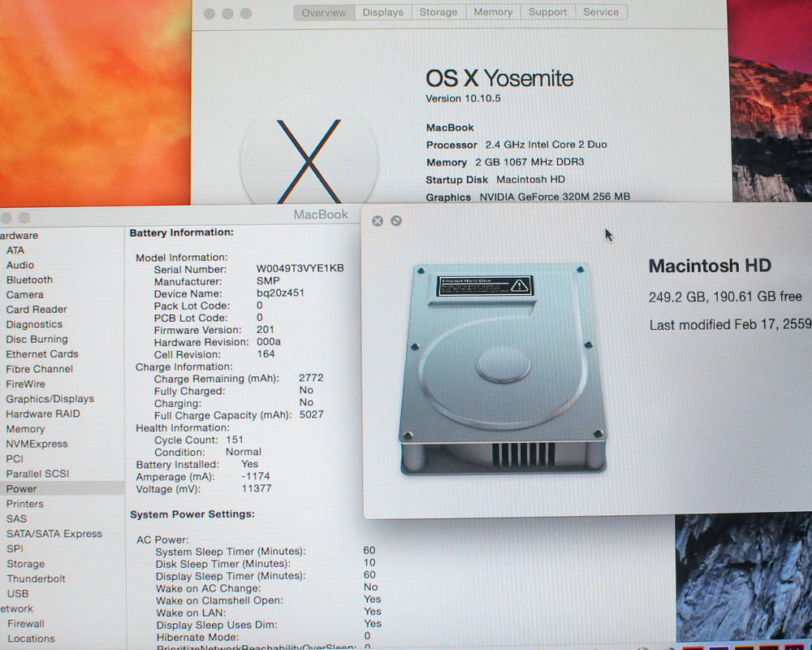Click the Hardware category heading in sidebar
812x650 pixels.
(x=19, y=236)
